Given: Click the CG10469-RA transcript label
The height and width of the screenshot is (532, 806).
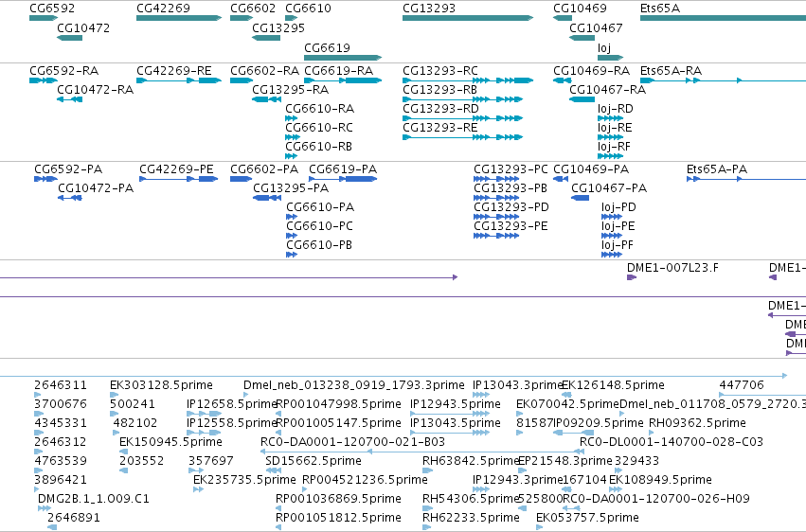Looking at the screenshot, I should [x=591, y=70].
